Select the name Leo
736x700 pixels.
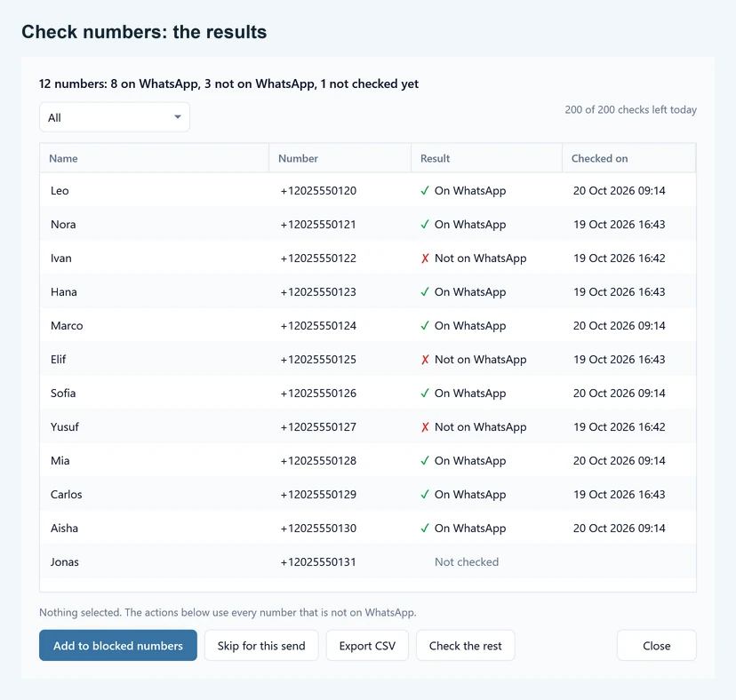(60, 190)
